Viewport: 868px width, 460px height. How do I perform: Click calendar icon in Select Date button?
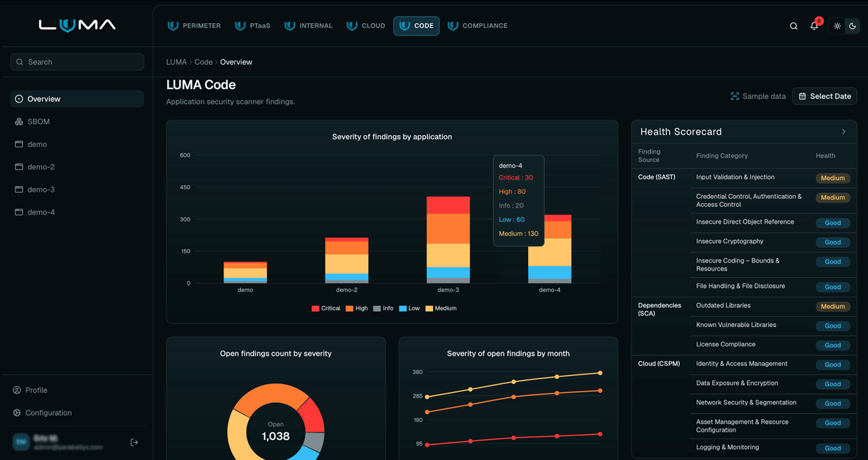[x=802, y=96]
